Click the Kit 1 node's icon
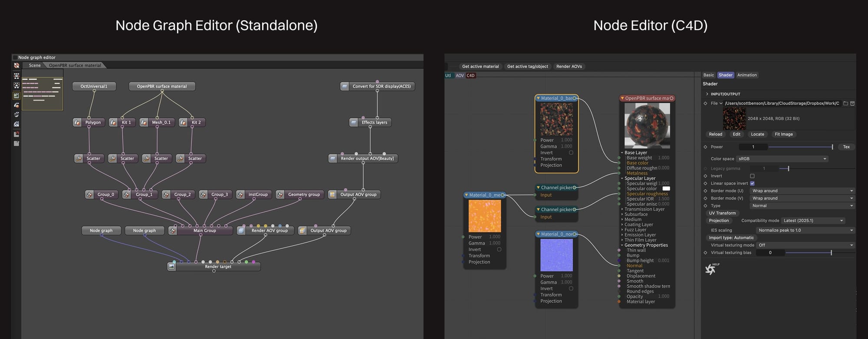This screenshot has width=868, height=339. [113, 122]
